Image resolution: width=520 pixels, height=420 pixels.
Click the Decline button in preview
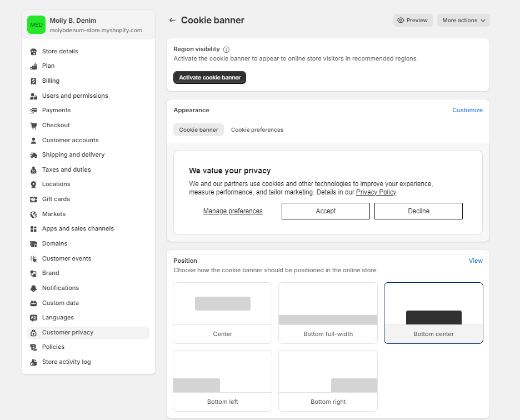click(x=418, y=211)
